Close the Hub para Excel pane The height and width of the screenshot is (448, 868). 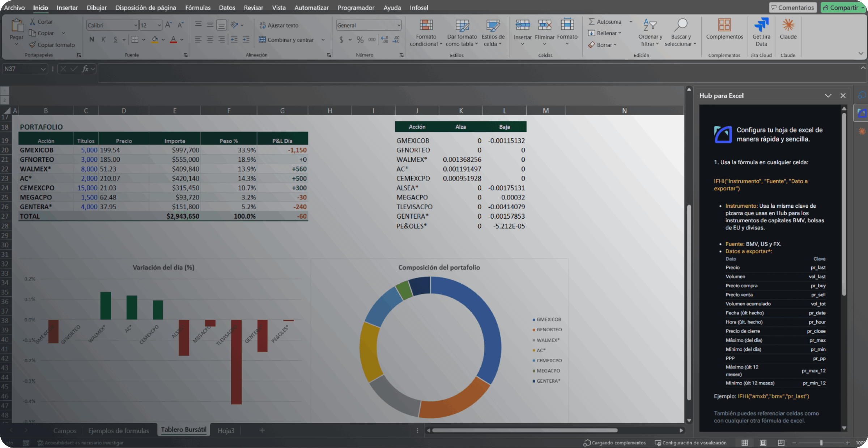point(843,96)
